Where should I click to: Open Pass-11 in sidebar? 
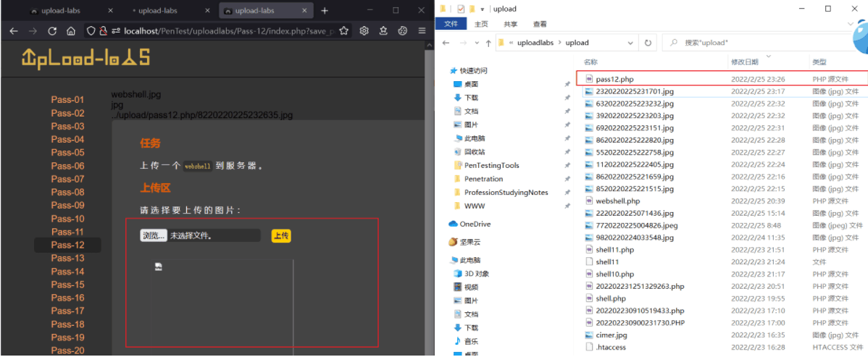(67, 232)
